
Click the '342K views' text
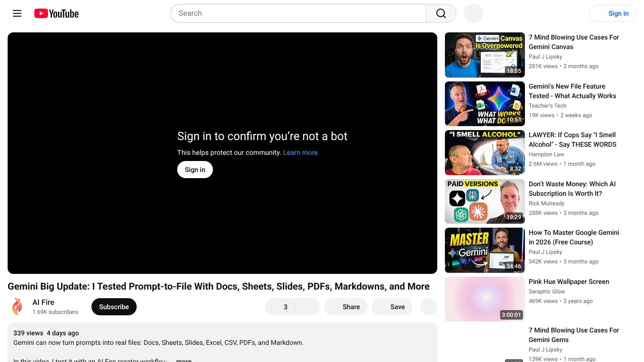coord(543,261)
